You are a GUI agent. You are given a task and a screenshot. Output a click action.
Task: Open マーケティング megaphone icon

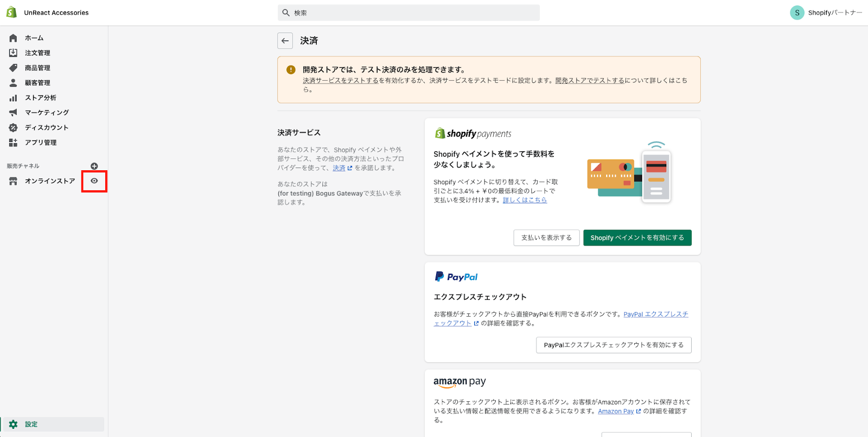pyautogui.click(x=13, y=112)
